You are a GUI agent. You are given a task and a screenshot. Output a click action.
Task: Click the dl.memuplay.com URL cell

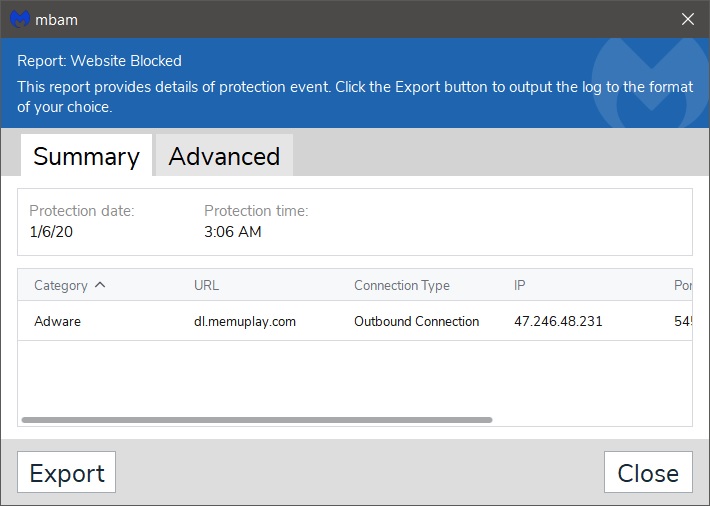[x=245, y=321]
